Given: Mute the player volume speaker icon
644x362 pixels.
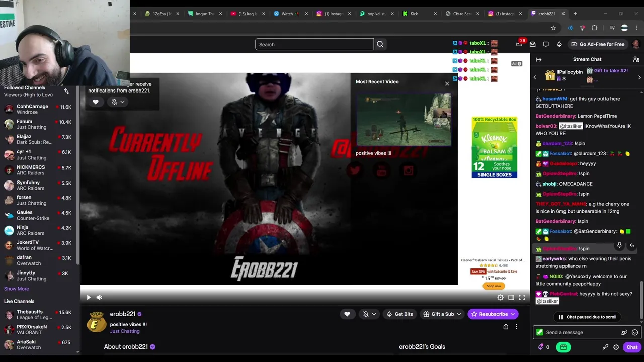Looking at the screenshot, I should (99, 297).
